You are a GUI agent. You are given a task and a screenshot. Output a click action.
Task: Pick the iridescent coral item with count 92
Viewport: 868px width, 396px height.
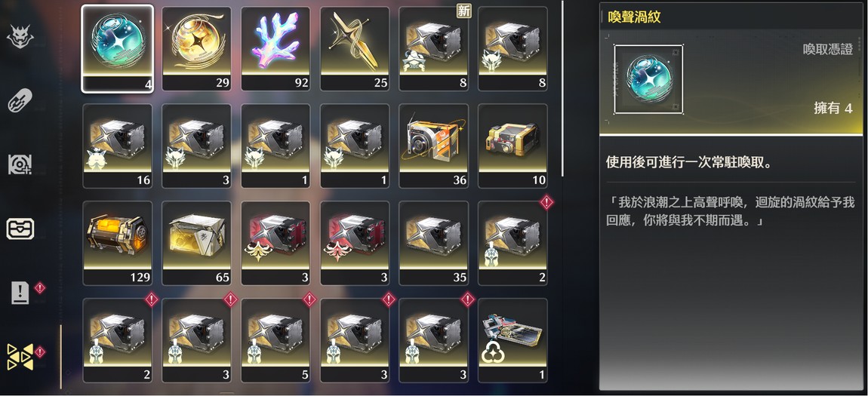pyautogui.click(x=275, y=49)
